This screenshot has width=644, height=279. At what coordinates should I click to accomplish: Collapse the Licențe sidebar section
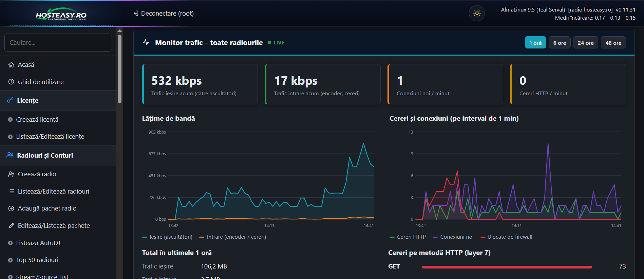(58, 100)
